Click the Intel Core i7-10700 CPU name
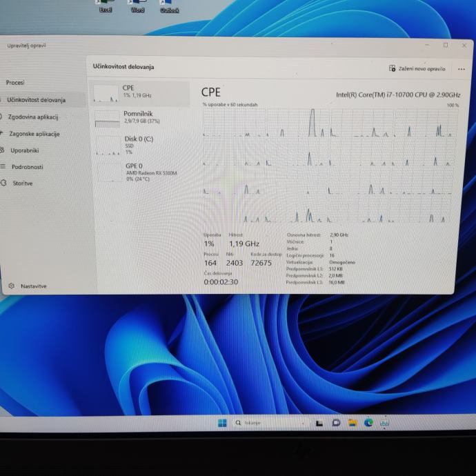The image size is (476, 476). tap(398, 95)
